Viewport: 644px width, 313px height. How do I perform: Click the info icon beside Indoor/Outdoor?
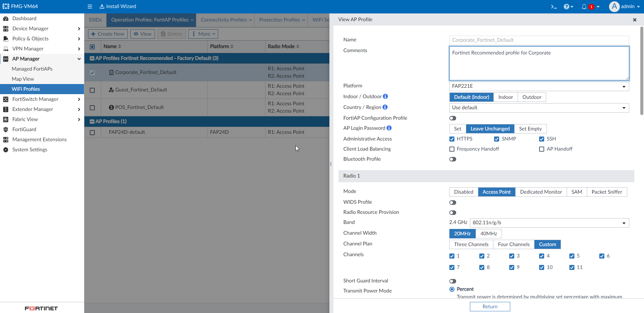point(386,96)
